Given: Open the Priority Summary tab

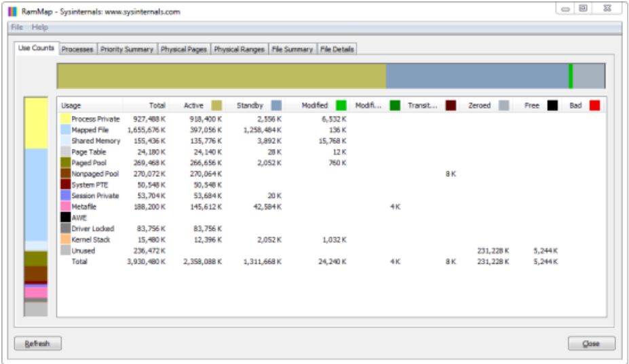Looking at the screenshot, I should point(127,49).
